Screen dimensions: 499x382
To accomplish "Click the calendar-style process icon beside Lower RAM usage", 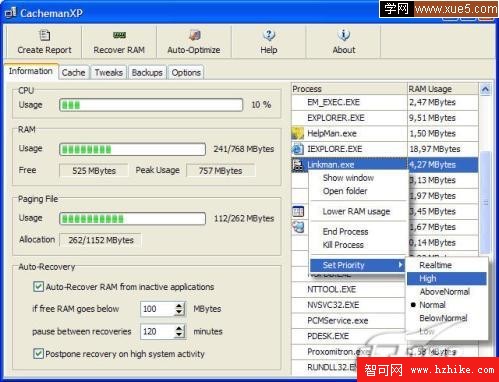I will 298,211.
